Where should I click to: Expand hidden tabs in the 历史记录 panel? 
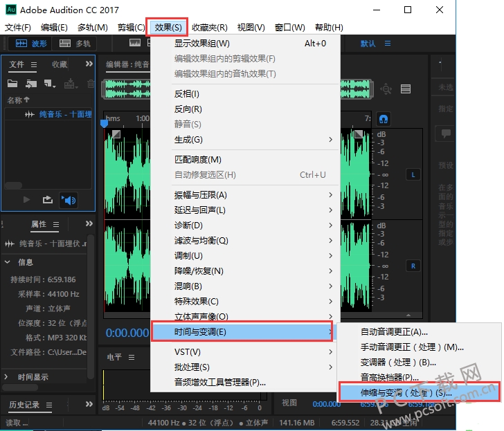click(89, 404)
